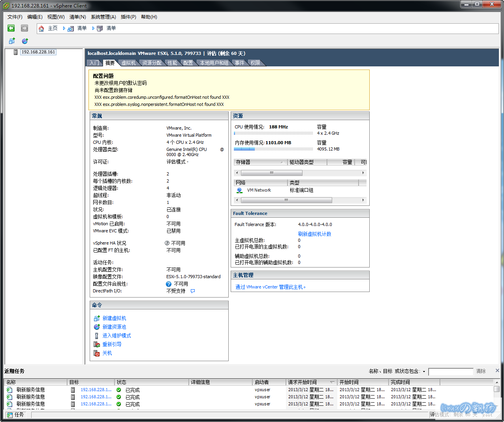Click the 刷新虚拟机计数 link
Screen dimensions: 504x422
tap(314, 234)
